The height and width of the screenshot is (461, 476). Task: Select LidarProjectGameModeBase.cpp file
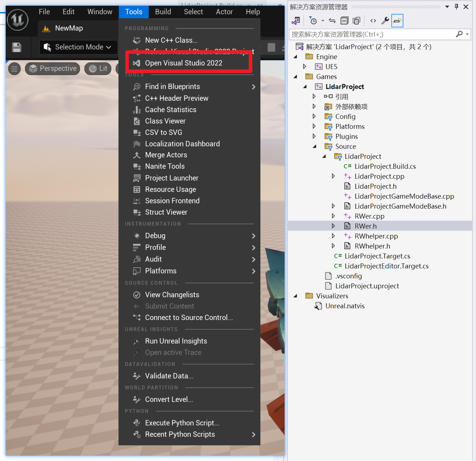404,196
